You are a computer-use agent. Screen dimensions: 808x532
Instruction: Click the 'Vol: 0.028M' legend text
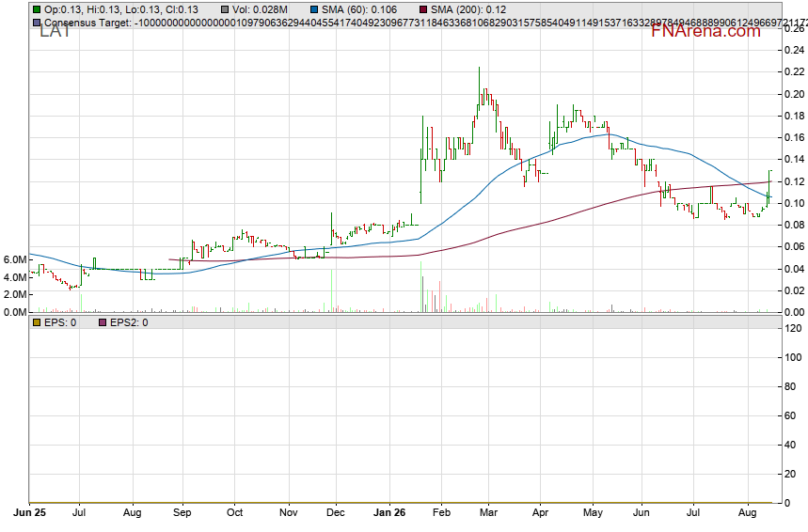point(260,9)
